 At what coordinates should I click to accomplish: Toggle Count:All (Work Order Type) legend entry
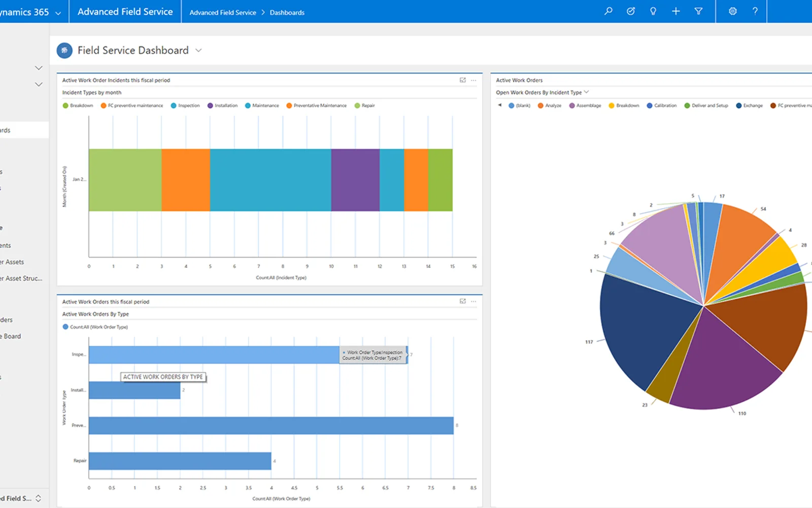(x=95, y=327)
